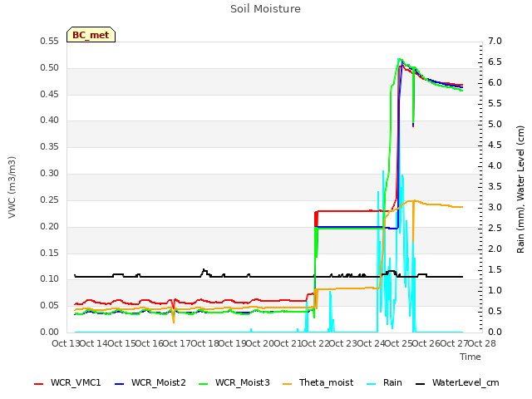This screenshot has height=399, width=532.
Task: Click the 0.0 right axis tick label
Action: (495, 332)
